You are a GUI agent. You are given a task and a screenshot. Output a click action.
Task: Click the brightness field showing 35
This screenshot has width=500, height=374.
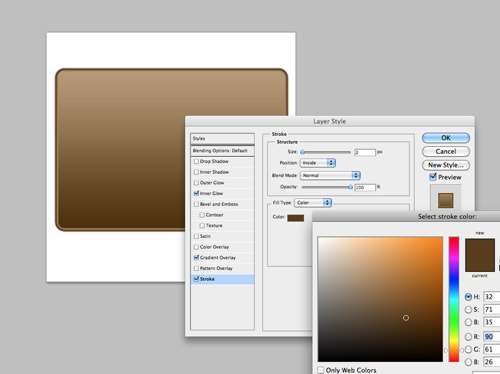[x=492, y=322]
